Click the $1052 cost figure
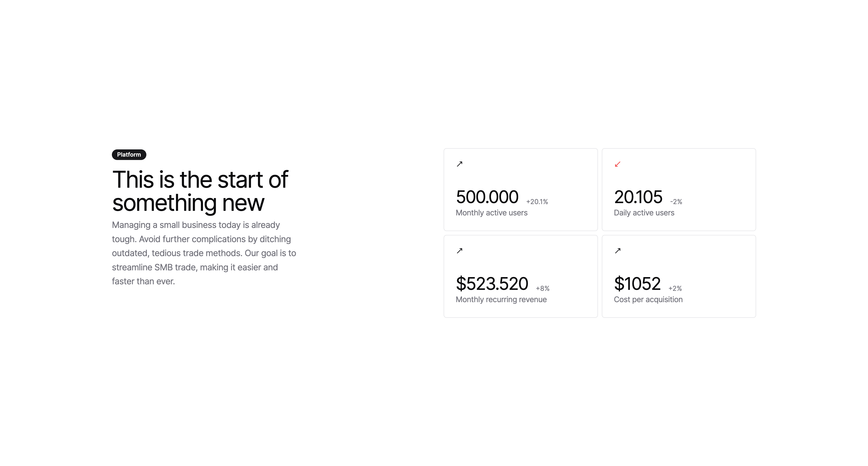 pos(637,284)
